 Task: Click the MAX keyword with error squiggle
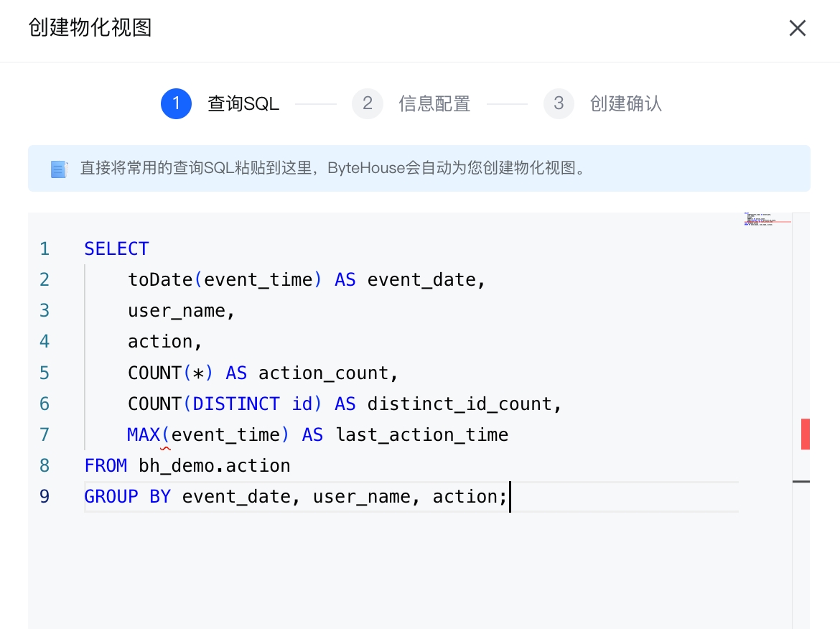[x=144, y=435]
